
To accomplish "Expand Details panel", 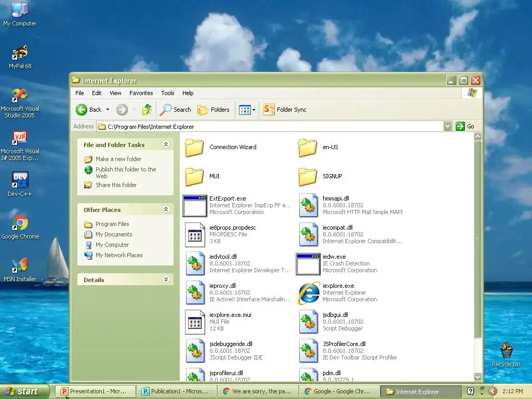I will 166,279.
